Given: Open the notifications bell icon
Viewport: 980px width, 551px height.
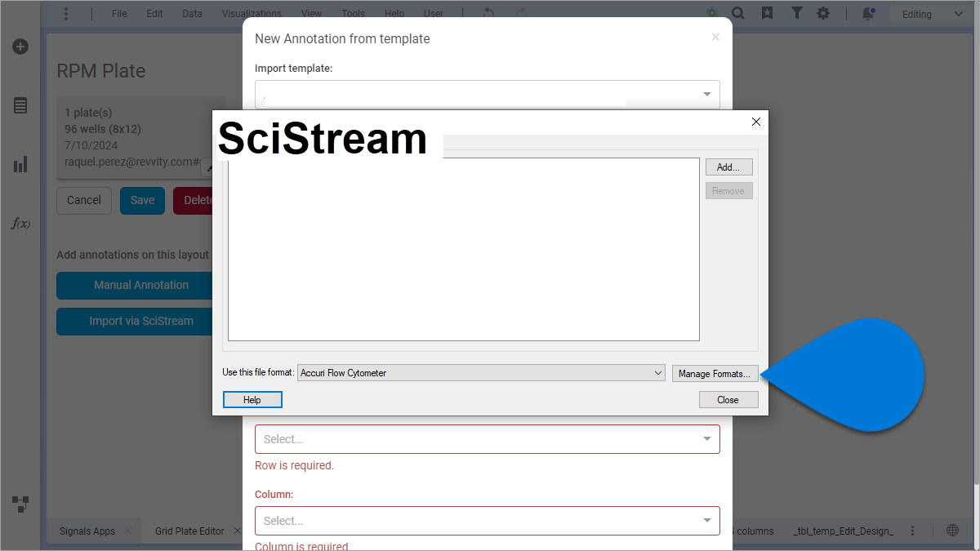Looking at the screenshot, I should pyautogui.click(x=869, y=14).
